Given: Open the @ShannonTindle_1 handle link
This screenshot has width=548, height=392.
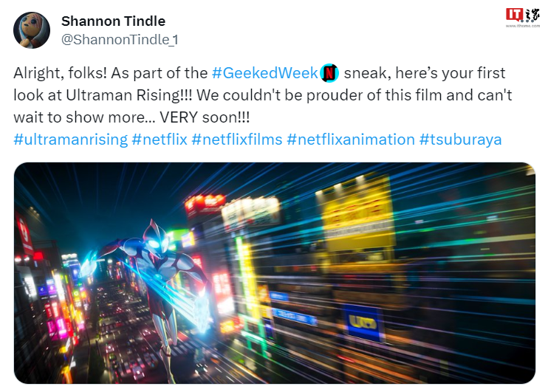Looking at the screenshot, I should 119,40.
